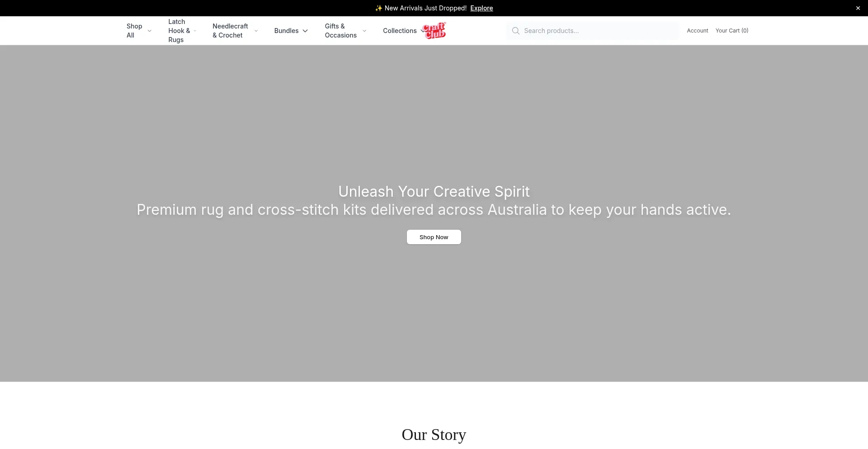Dismiss the New Arrivals announcement bar

pos(858,8)
